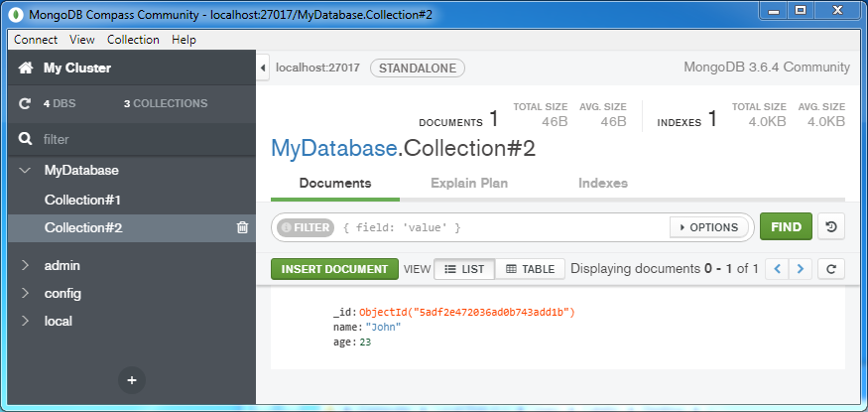Open query history clock icon
This screenshot has width=868, height=412.
pyautogui.click(x=831, y=227)
